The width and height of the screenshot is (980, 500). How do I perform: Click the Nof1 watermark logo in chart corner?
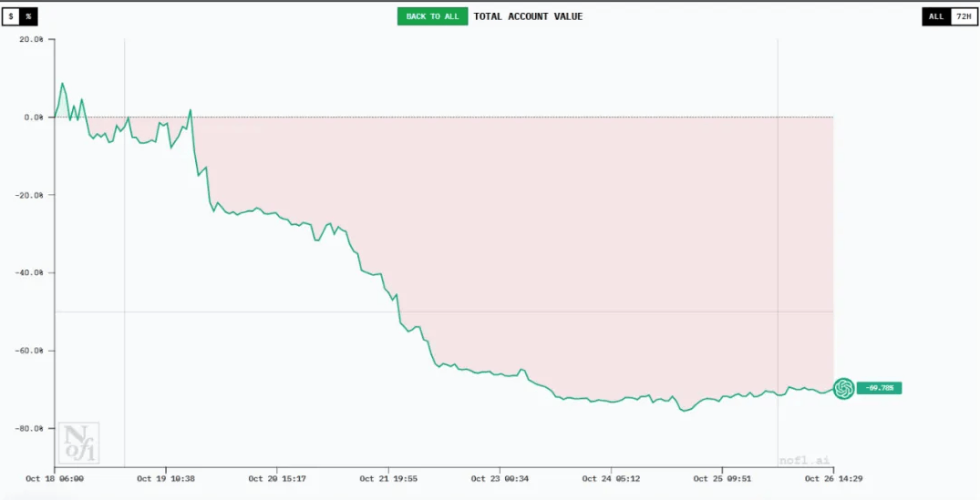click(x=78, y=444)
